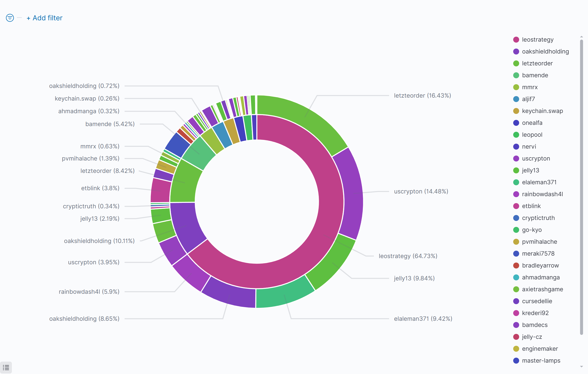Viewport: 588px width, 374px height.
Task: Click master-lamps legend color dot
Action: 516,361
